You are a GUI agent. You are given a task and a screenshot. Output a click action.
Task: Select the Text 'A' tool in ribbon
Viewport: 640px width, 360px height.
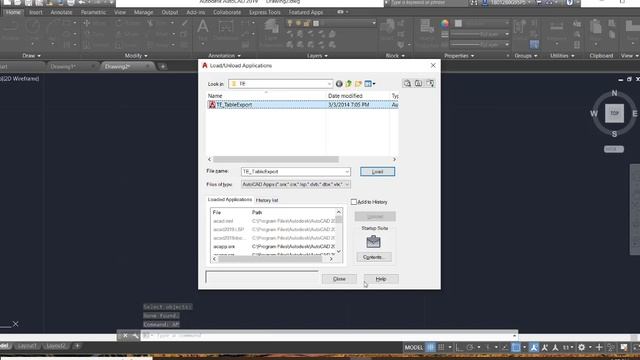point(202,27)
